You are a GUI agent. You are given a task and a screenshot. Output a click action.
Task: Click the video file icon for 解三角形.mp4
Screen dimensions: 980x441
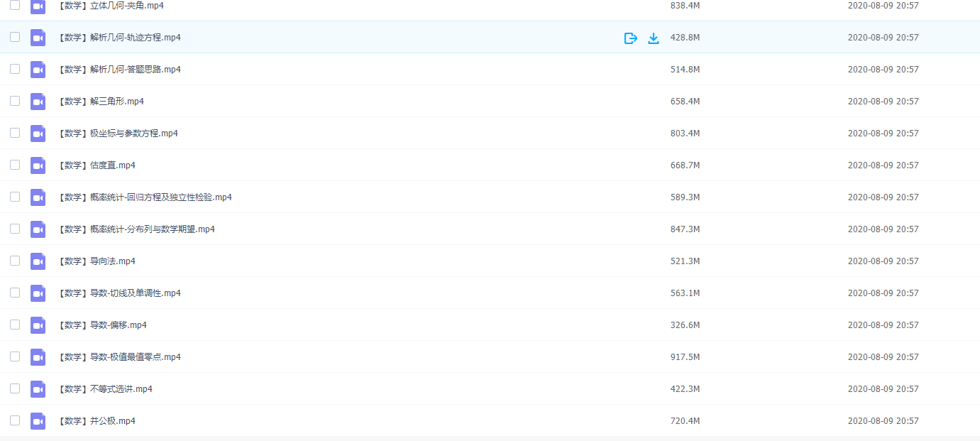[x=38, y=102]
